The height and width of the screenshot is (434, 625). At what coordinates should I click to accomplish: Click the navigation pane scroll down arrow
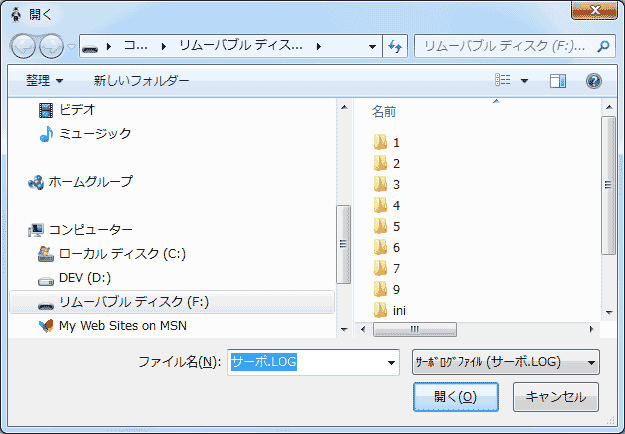pyautogui.click(x=344, y=329)
